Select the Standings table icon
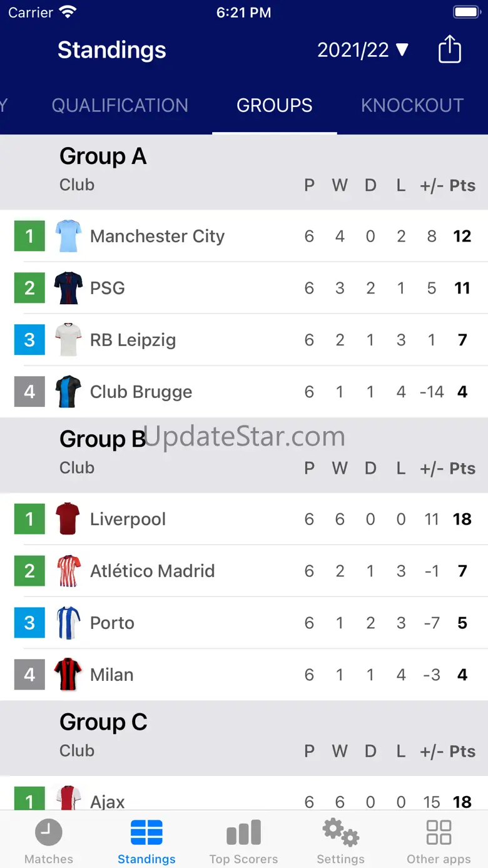Screen dimensions: 488x868 point(146,834)
